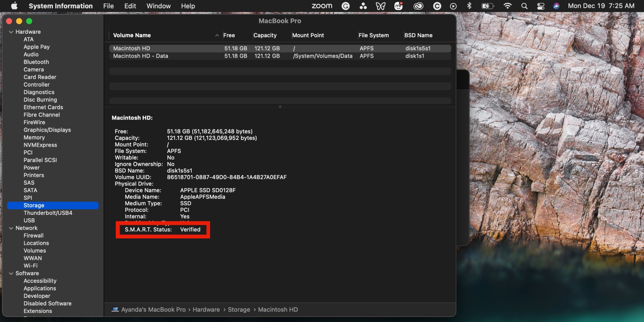The width and height of the screenshot is (644, 322).
Task: Click Storage in the path bar
Action: click(x=239, y=309)
